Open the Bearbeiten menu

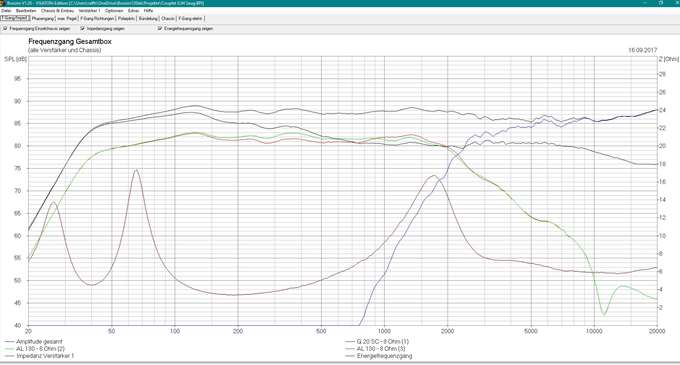pos(26,10)
